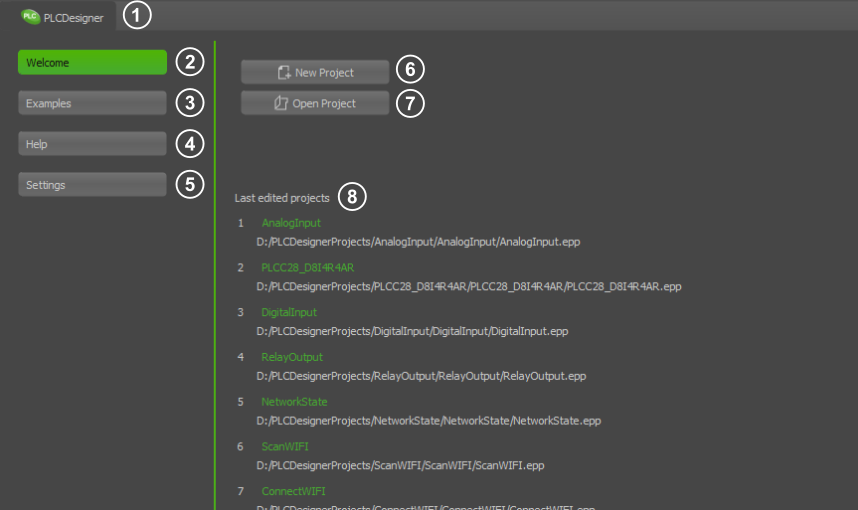Create a project with New Project button
Image resolution: width=858 pixels, height=510 pixels.
(x=314, y=72)
